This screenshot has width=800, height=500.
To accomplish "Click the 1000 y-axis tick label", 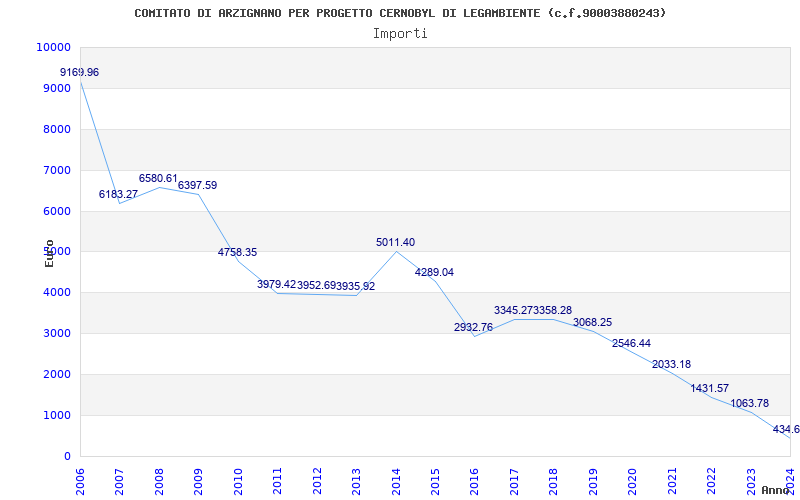I will (56, 415).
